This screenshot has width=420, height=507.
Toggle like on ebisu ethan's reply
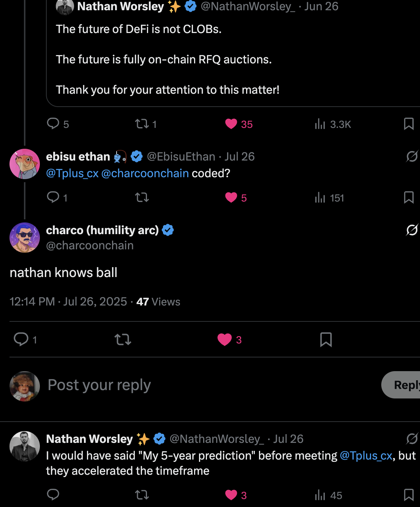231,198
